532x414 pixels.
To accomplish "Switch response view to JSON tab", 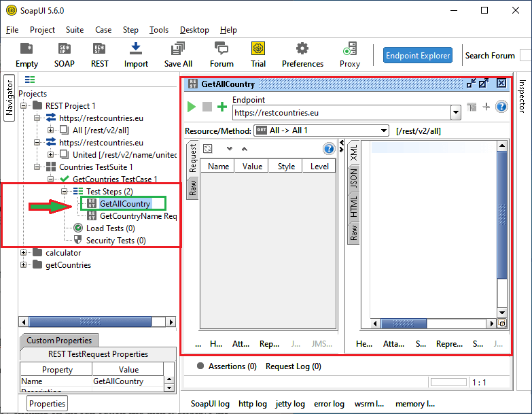I will point(353,178).
